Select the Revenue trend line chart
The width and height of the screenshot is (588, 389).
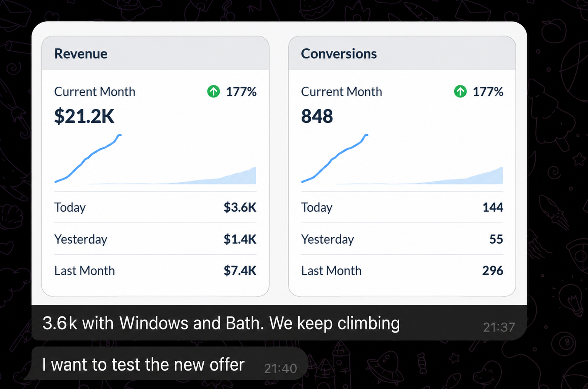(x=155, y=159)
